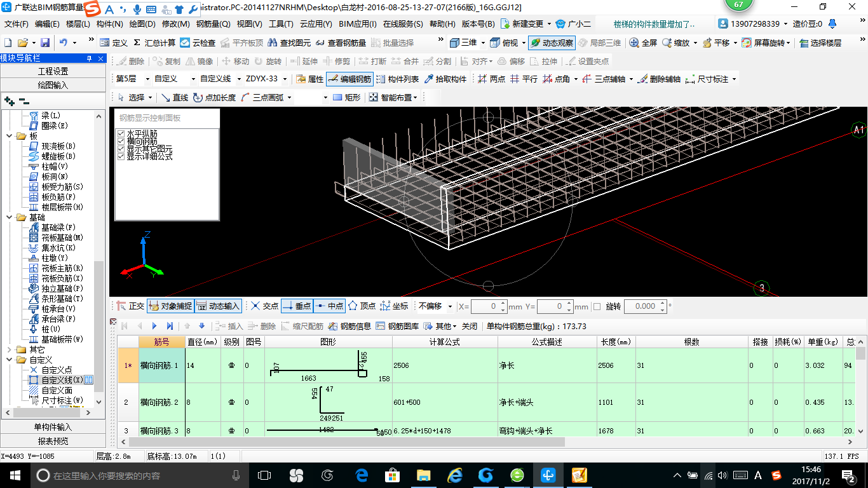
Task: Select 两点 two-point axis tool
Action: click(x=491, y=79)
